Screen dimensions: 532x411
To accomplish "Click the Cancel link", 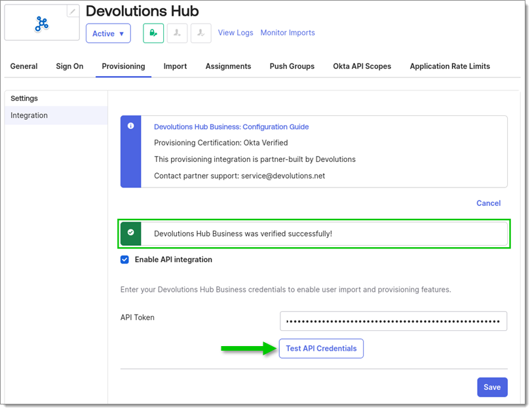I will pyautogui.click(x=489, y=203).
